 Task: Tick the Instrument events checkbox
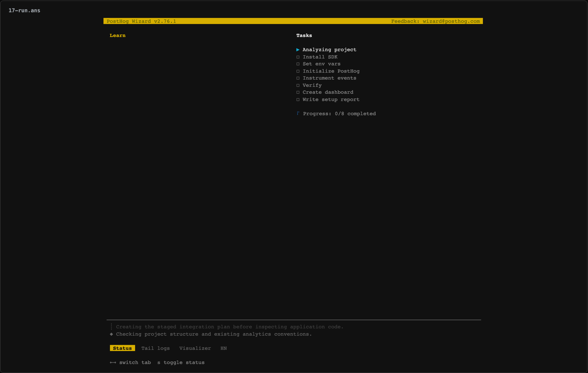point(298,78)
